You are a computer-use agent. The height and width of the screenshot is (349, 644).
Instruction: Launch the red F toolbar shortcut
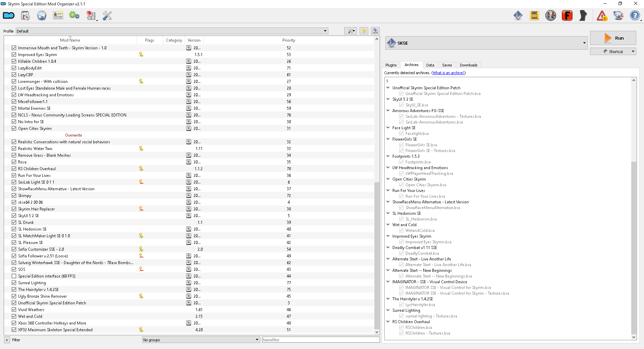[567, 15]
